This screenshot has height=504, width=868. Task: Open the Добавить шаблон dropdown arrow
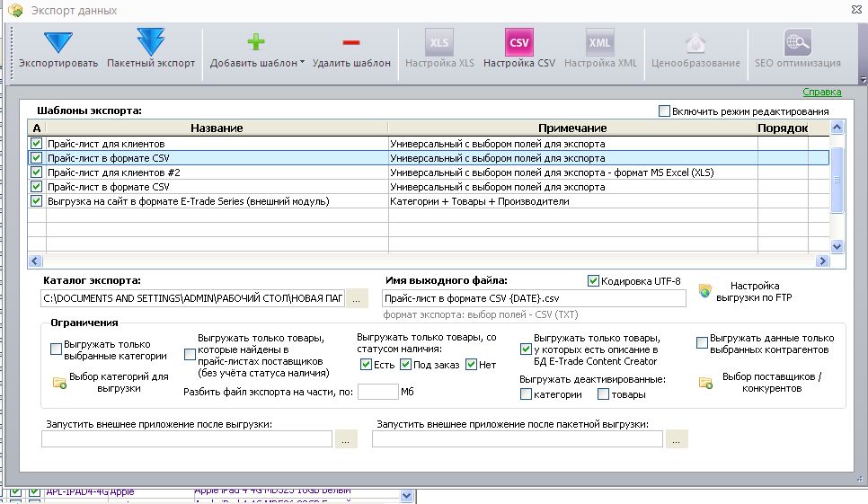point(302,63)
